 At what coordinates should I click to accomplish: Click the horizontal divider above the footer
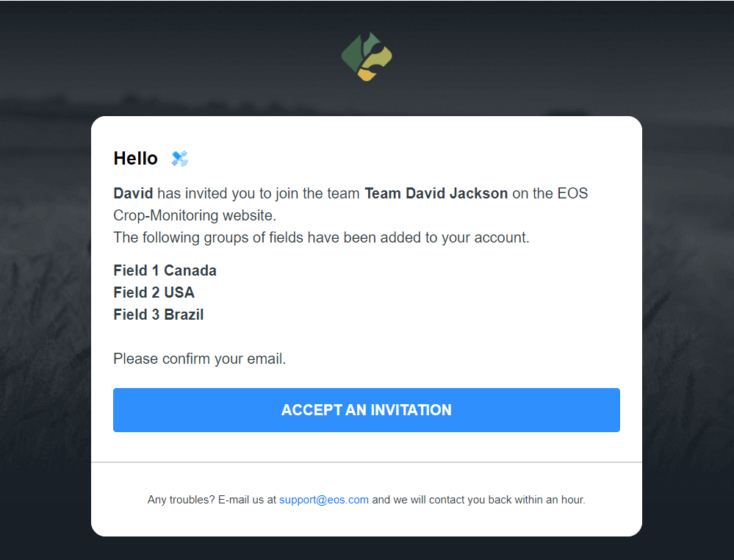[x=367, y=462]
